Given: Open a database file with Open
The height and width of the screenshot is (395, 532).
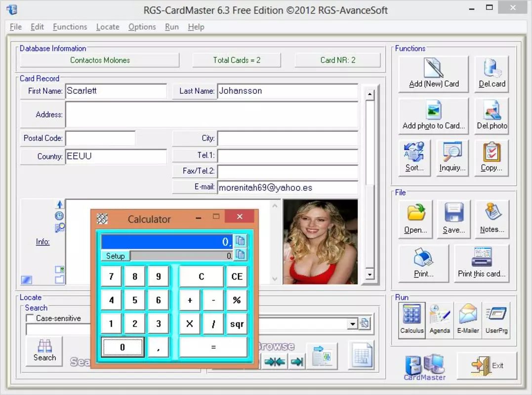Looking at the screenshot, I should pyautogui.click(x=415, y=219).
